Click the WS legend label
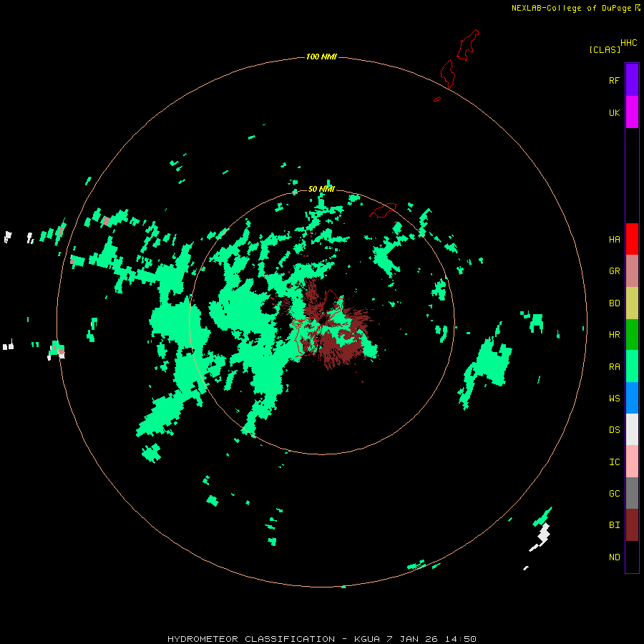644x644 pixels. 614,399
